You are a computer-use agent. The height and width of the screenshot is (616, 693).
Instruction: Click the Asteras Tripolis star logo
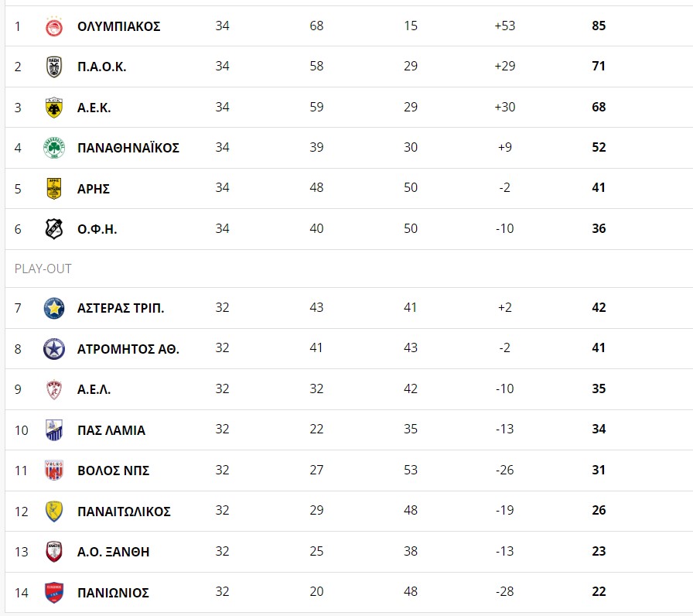[54, 308]
